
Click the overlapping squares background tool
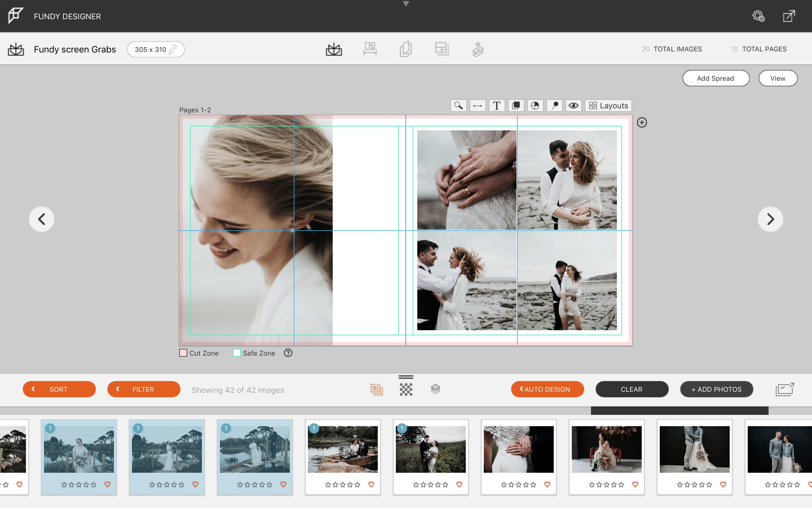[516, 106]
